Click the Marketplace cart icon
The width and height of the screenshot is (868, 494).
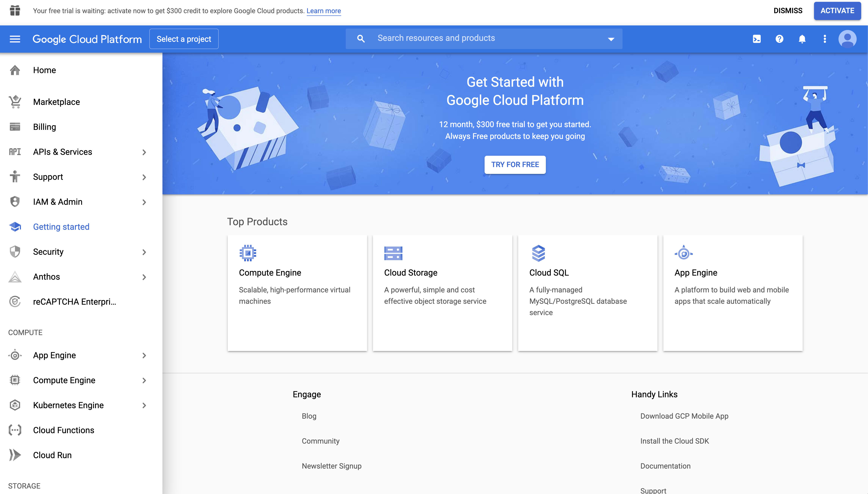tap(15, 102)
